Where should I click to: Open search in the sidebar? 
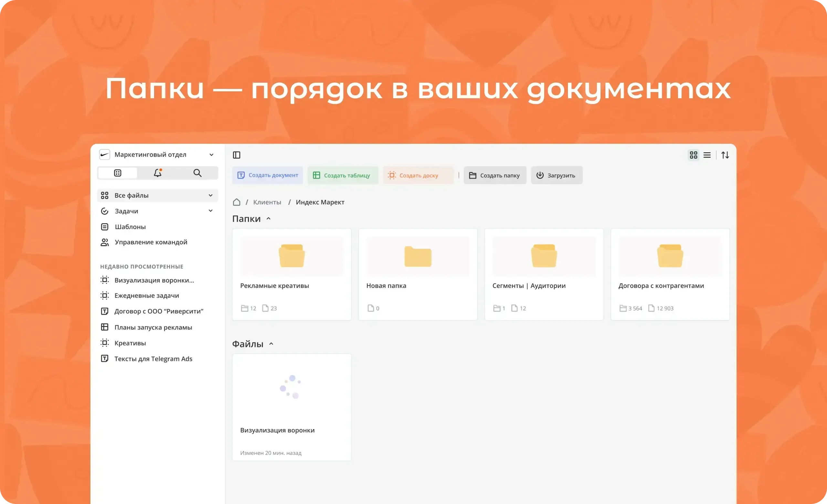click(x=197, y=173)
